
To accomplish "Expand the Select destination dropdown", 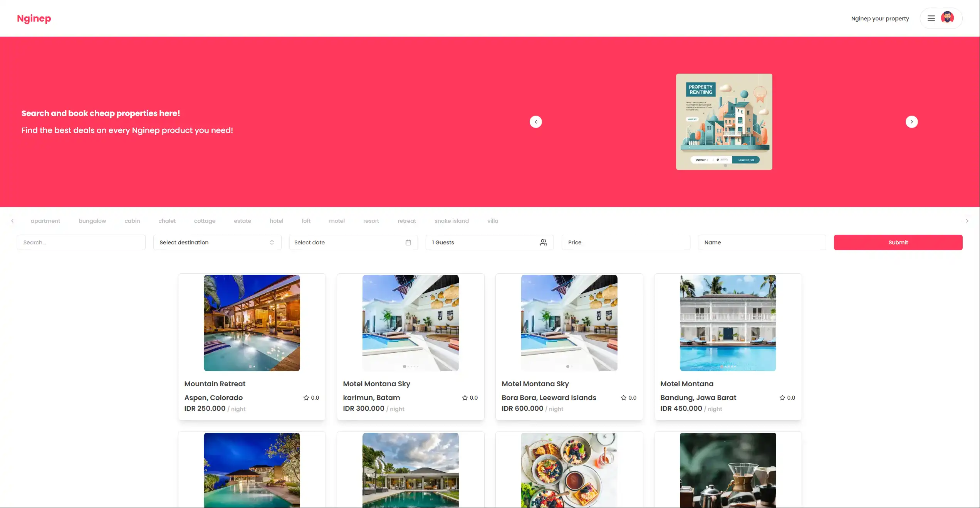I will coord(217,242).
